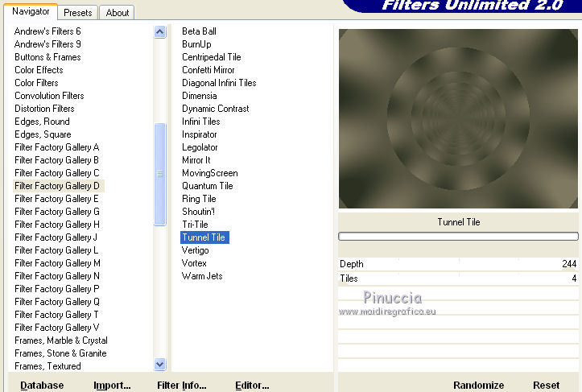582x392 pixels.
Task: Select Filter Factory Gallery J
Action: point(56,237)
